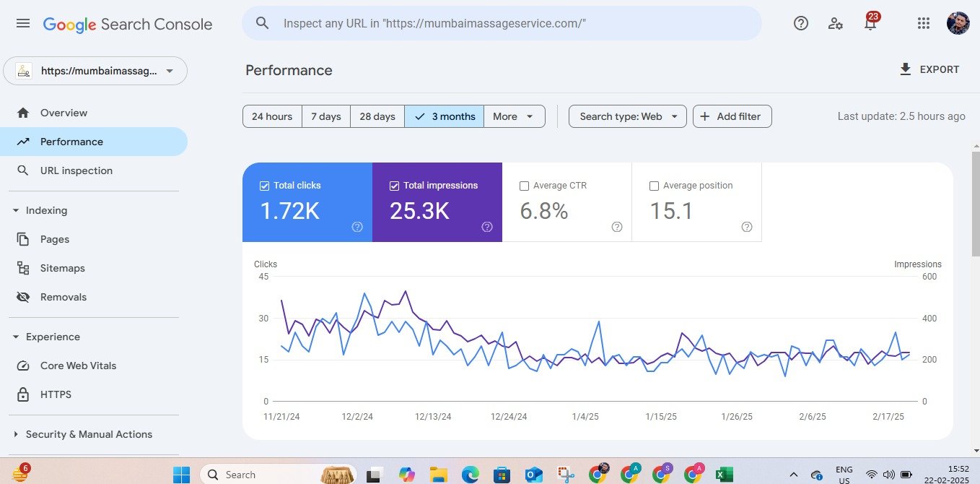Image resolution: width=980 pixels, height=484 pixels.
Task: Check the Average position checkbox
Action: pos(654,186)
